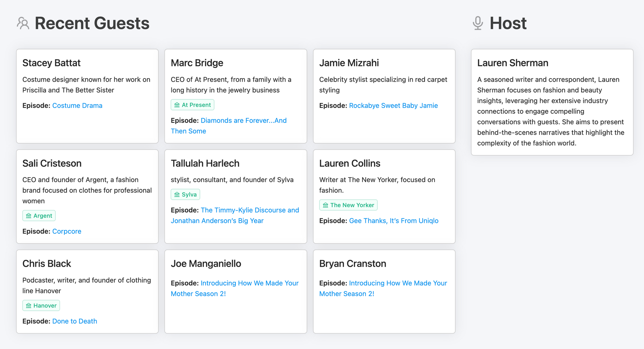The width and height of the screenshot is (644, 349).
Task: Click the Hanover organization badge icon
Action: click(x=29, y=306)
